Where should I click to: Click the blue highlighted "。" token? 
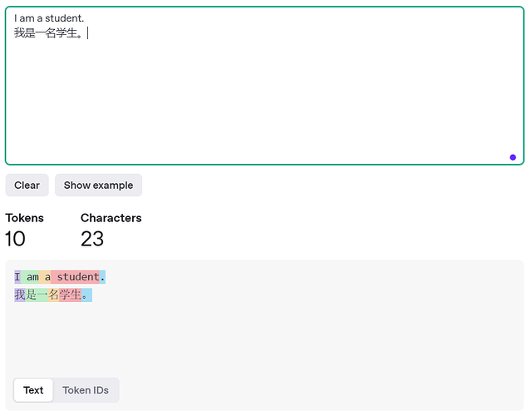[86, 295]
